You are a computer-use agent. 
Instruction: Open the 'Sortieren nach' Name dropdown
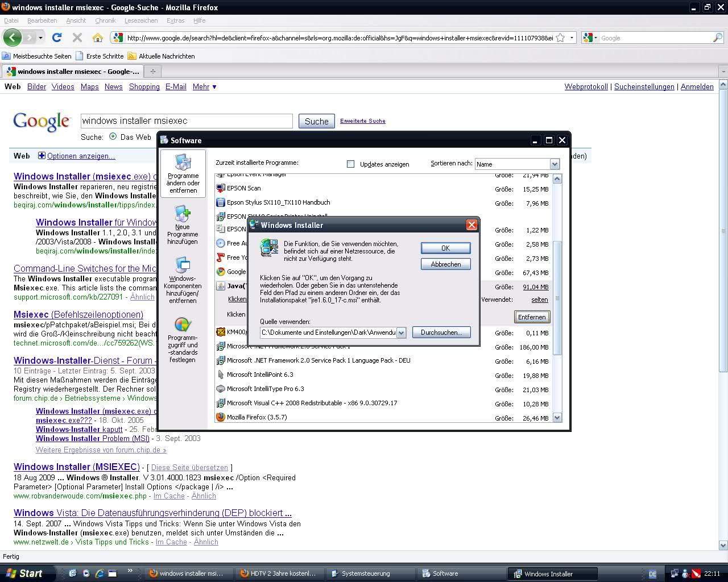tap(555, 164)
